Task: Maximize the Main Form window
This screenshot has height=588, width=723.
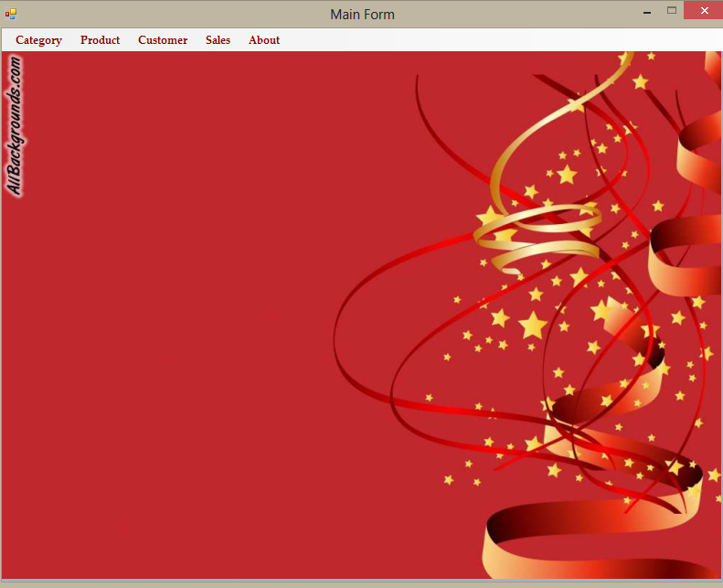Action: pyautogui.click(x=671, y=11)
